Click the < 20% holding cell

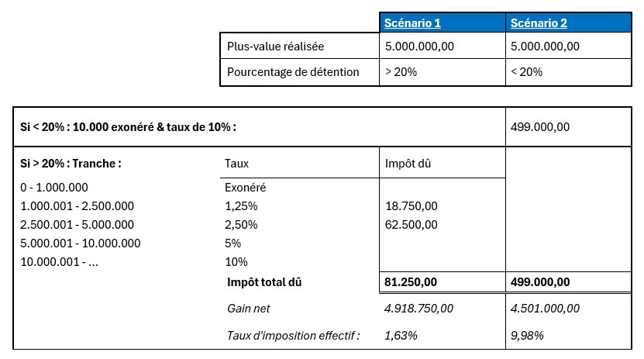[527, 72]
